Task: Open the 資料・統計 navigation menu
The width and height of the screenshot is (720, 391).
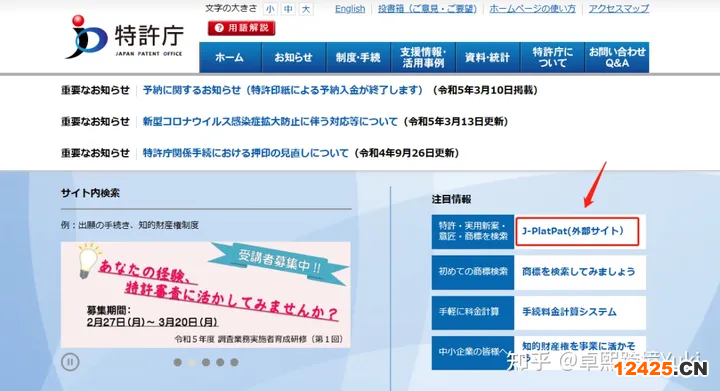Action: point(488,57)
